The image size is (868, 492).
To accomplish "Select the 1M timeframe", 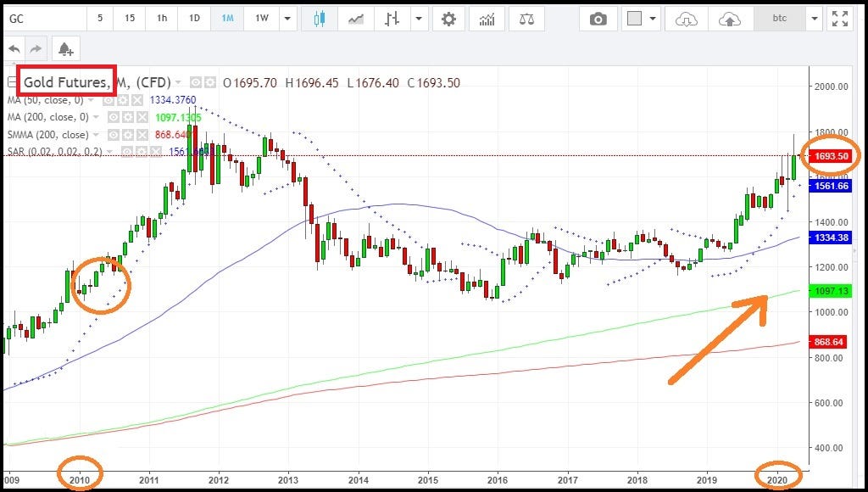I will click(x=227, y=19).
